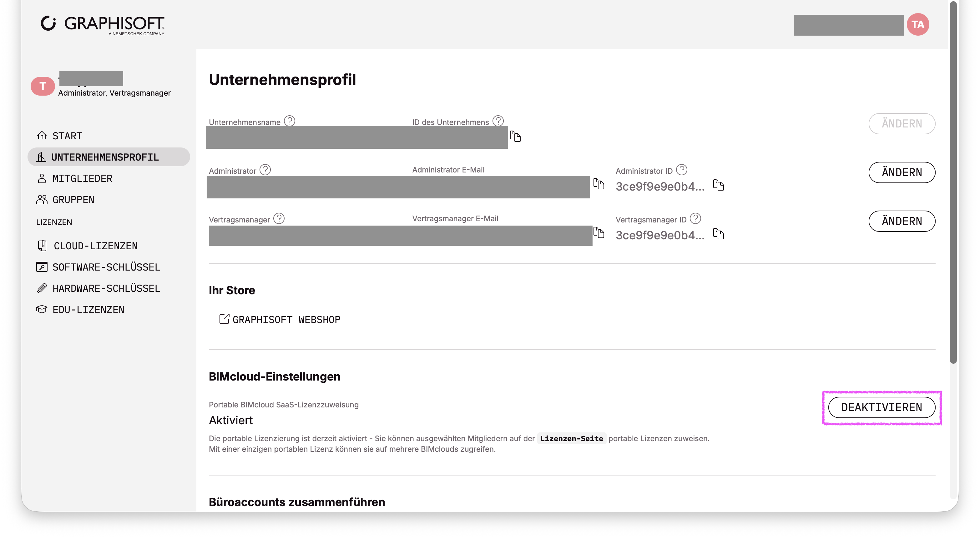
Task: Click the Graphisoft logo
Action: (x=103, y=25)
